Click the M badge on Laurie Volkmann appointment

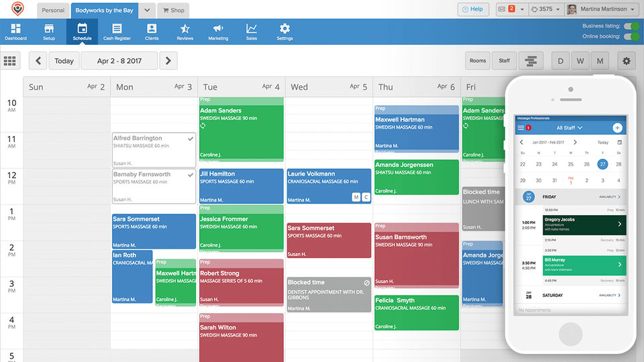(x=356, y=197)
